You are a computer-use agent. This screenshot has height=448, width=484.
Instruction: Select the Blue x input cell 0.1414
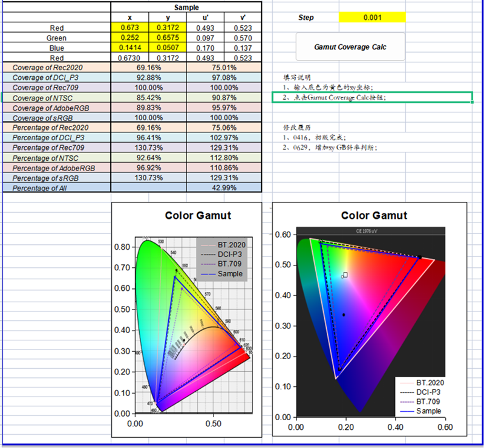[130, 48]
